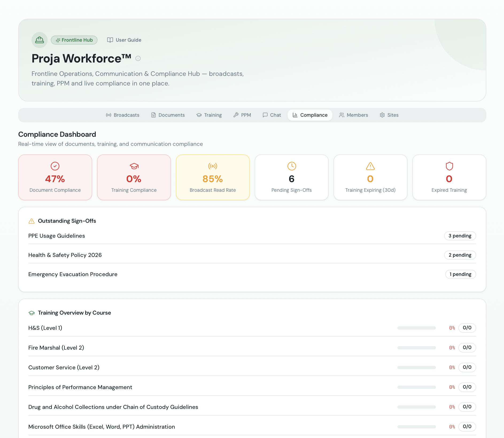Click the Fire Marshal (Level 2) progress bar
504x438 pixels.
(x=416, y=348)
